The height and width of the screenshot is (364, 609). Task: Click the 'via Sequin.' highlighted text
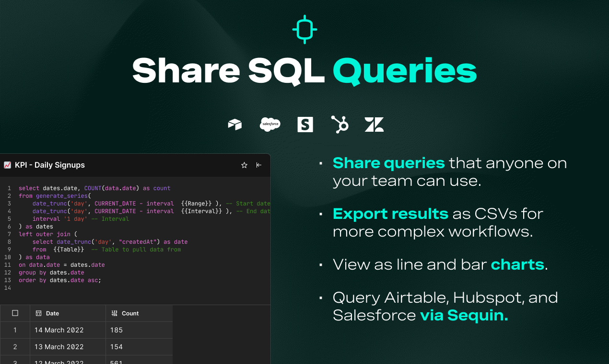464,315
